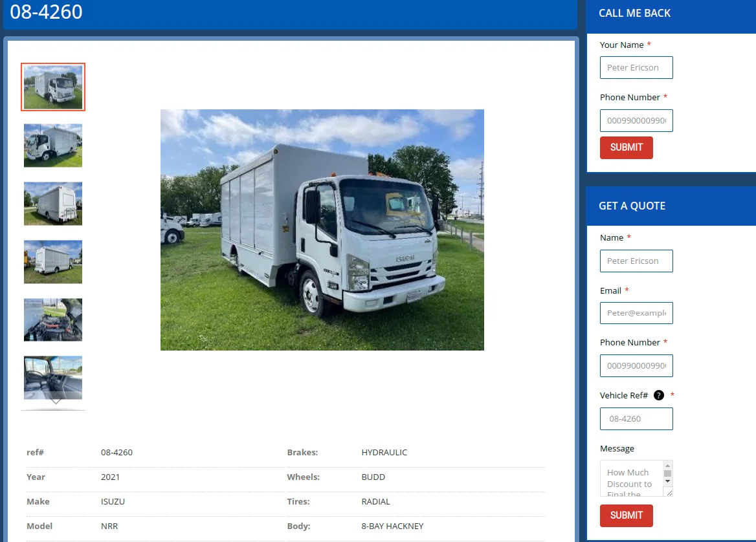Click the help icon next to Vehicle Ref#
This screenshot has width=756, height=542.
pyautogui.click(x=658, y=395)
